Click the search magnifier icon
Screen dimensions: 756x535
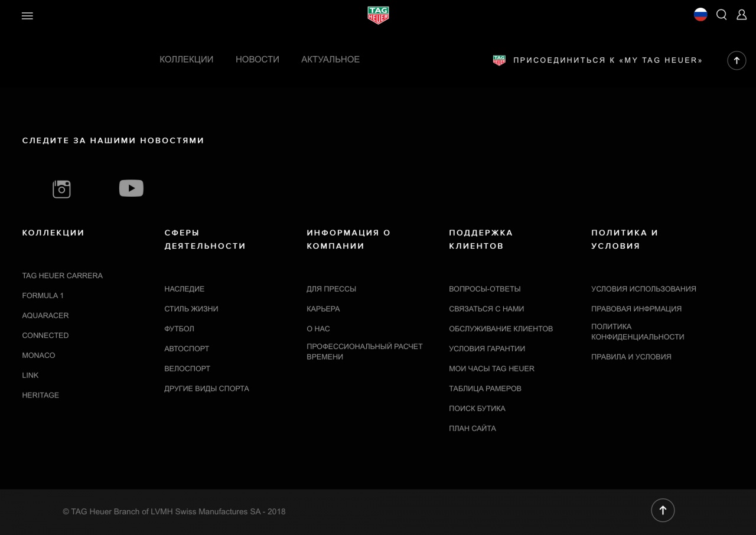pos(721,15)
